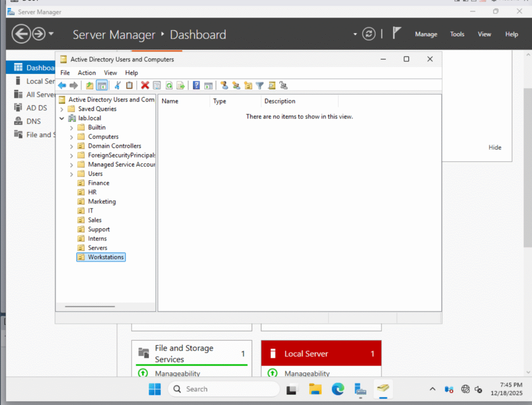Click the Export list toolbar icon

pos(180,86)
